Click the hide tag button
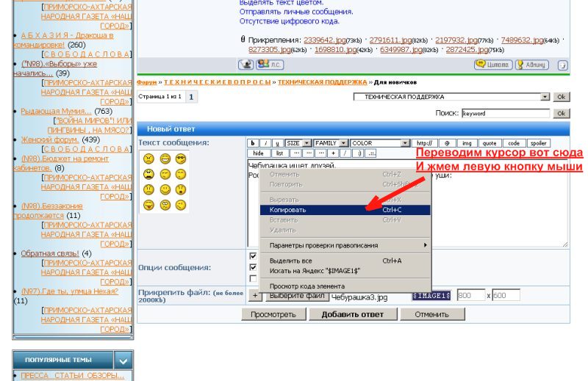This screenshot has width=588, height=381. [x=259, y=153]
